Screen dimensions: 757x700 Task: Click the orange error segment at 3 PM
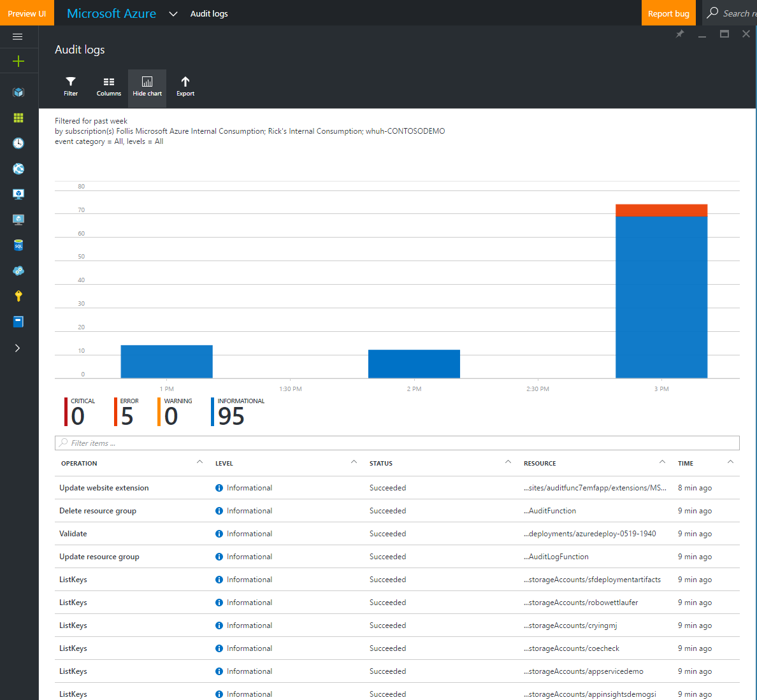(x=661, y=210)
